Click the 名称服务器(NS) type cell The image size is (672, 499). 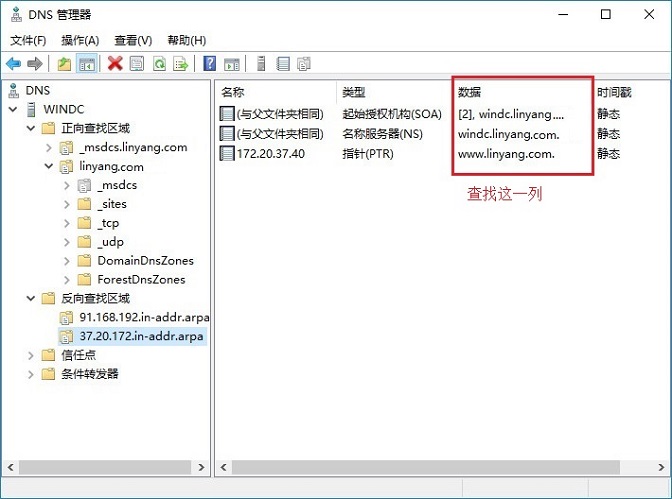[382, 134]
